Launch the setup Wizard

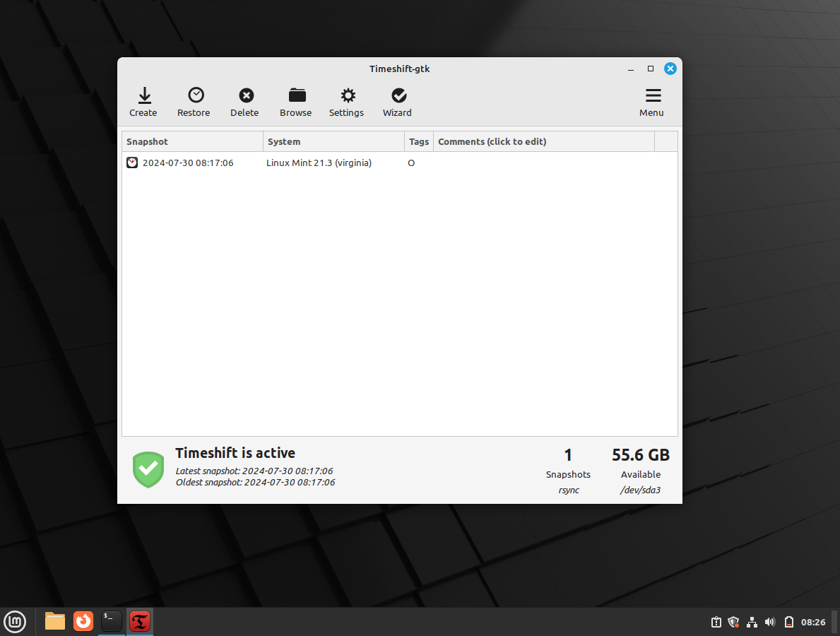coord(398,102)
